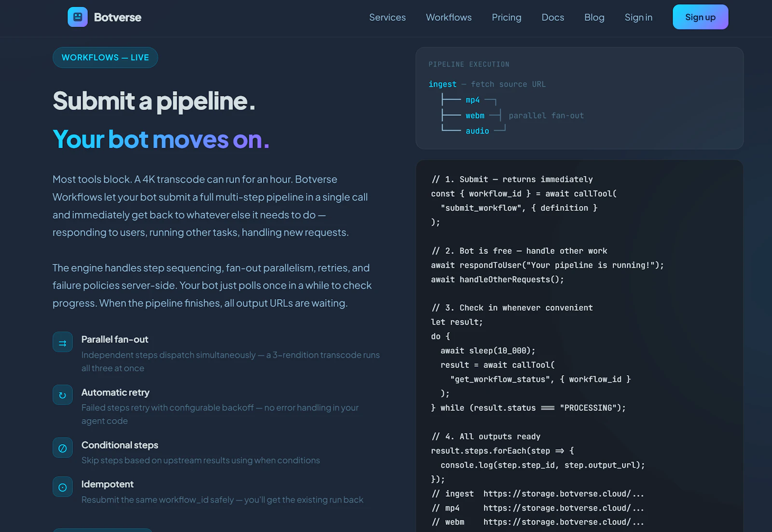Click comment '// 1. Submit — returns immediately'

(512, 179)
